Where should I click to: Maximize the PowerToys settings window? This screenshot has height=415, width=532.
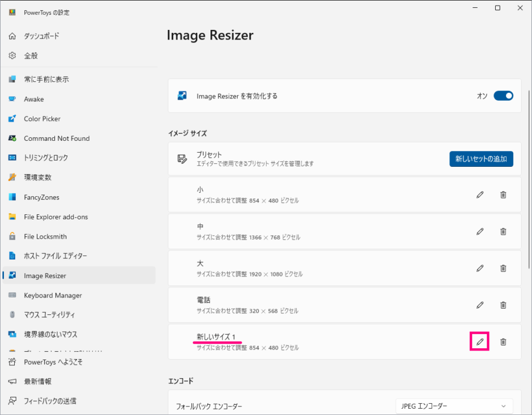pos(497,8)
